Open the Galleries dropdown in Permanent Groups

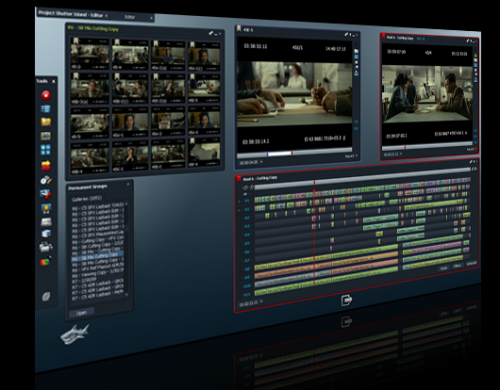point(87,199)
